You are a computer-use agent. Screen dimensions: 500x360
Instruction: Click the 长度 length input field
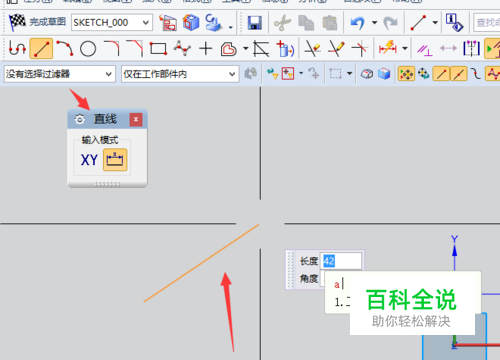pos(341,261)
